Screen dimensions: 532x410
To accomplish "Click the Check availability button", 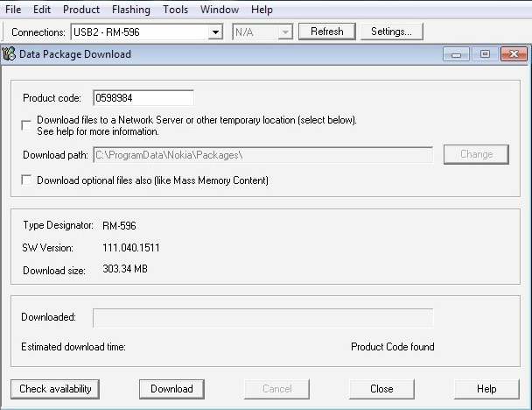I will point(55,389).
